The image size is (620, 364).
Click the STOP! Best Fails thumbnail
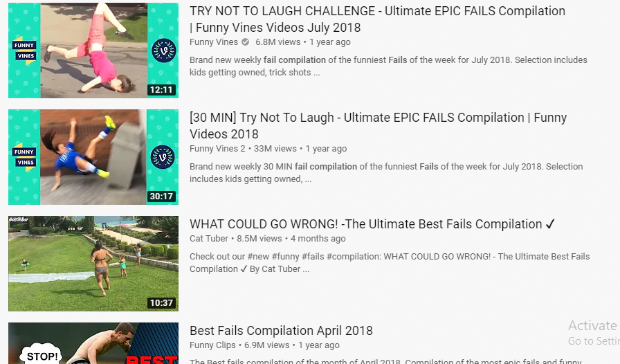coord(93,343)
